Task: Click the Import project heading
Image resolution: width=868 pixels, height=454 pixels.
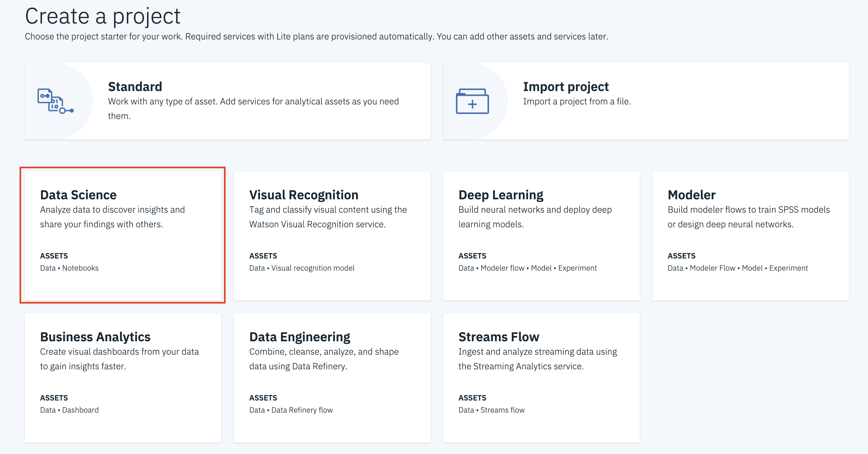Action: point(566,87)
